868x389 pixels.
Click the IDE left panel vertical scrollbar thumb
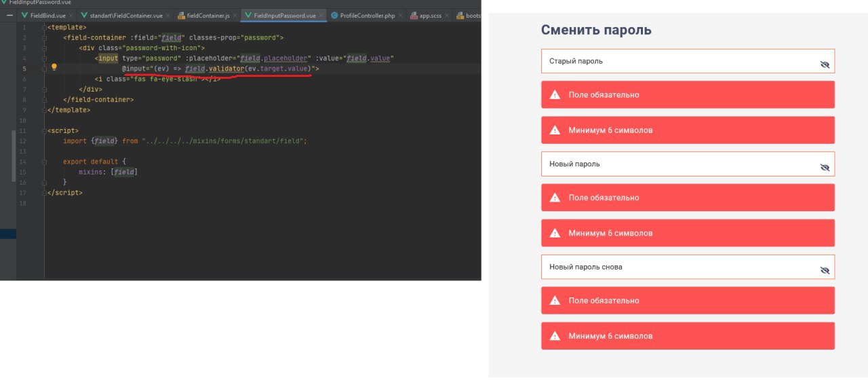point(14,156)
